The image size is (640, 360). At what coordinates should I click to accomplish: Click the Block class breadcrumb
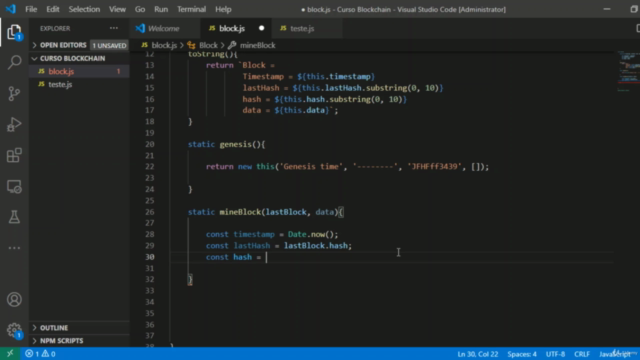click(x=209, y=45)
